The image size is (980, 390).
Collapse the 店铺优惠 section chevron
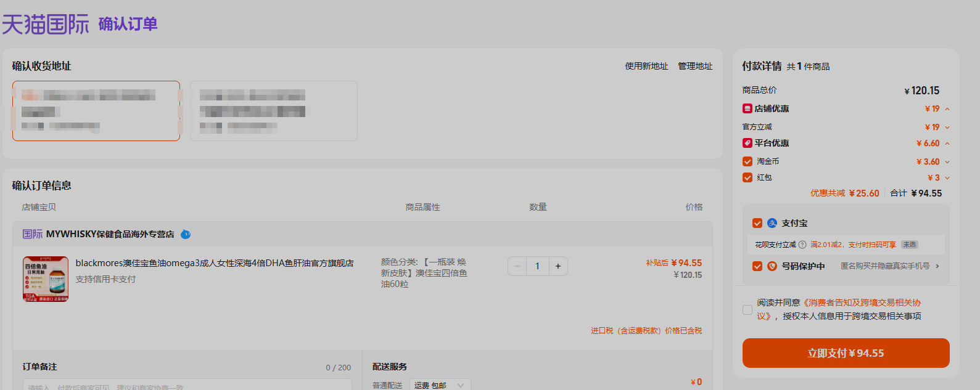(x=947, y=109)
